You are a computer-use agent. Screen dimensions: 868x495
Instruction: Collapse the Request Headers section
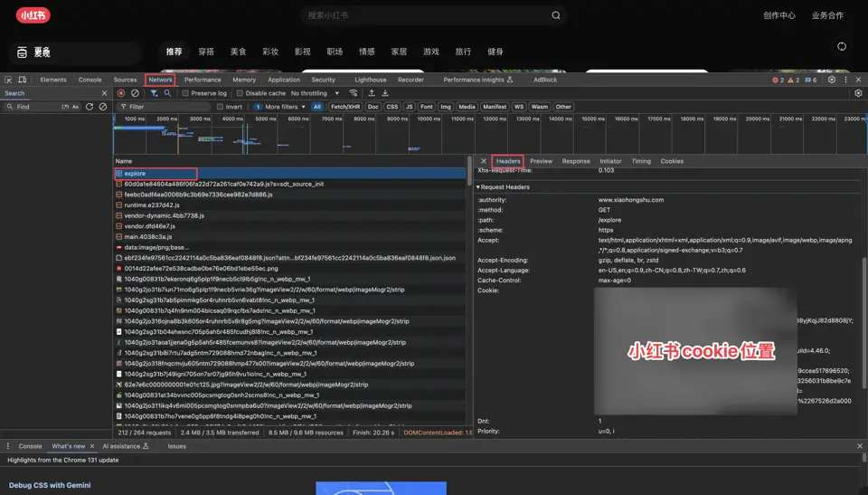[x=503, y=186]
